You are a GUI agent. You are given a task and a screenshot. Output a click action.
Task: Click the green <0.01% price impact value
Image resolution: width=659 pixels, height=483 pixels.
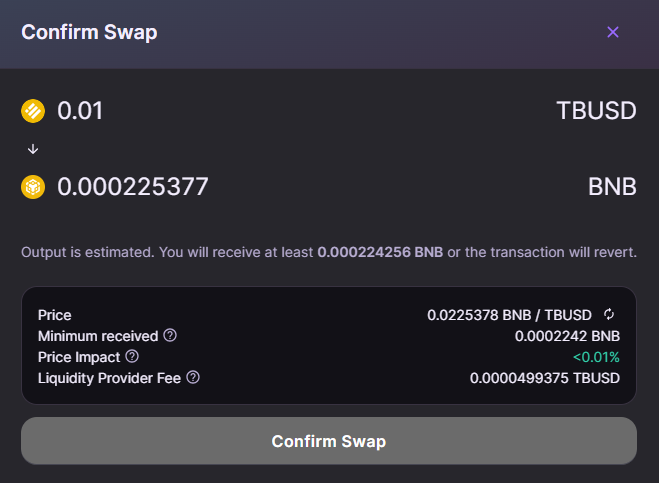coord(596,357)
